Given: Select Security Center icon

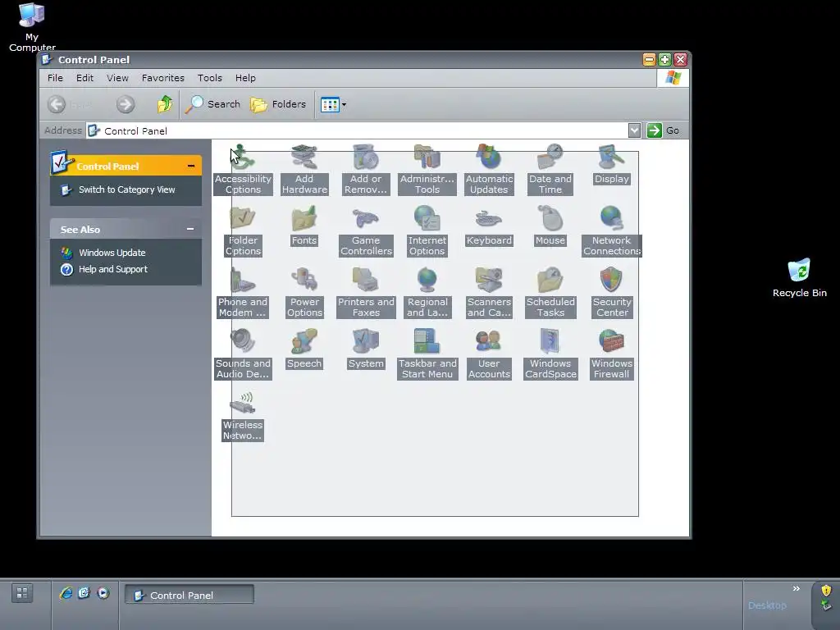Looking at the screenshot, I should [x=611, y=293].
